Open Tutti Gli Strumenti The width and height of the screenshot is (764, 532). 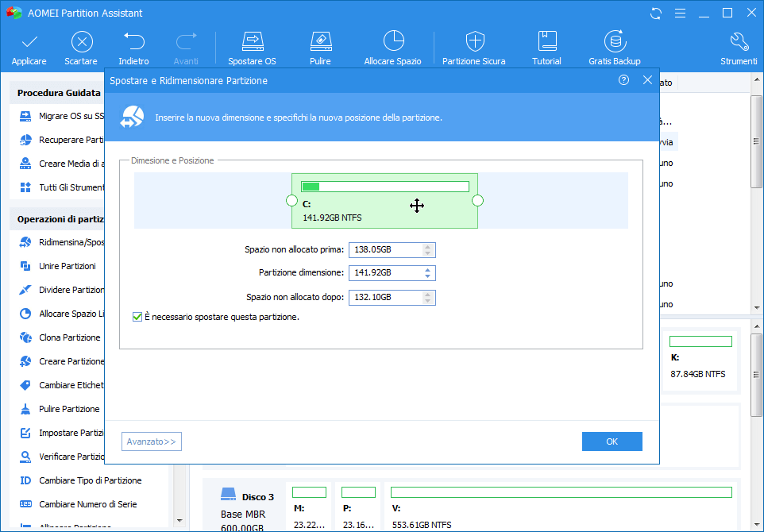tap(61, 187)
